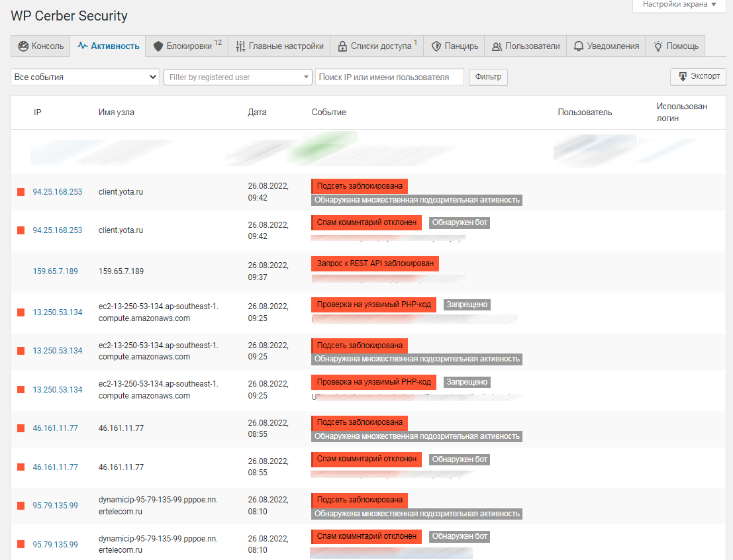The image size is (733, 560).
Task: Open IP address 159.65.7.189 link
Action: (55, 271)
